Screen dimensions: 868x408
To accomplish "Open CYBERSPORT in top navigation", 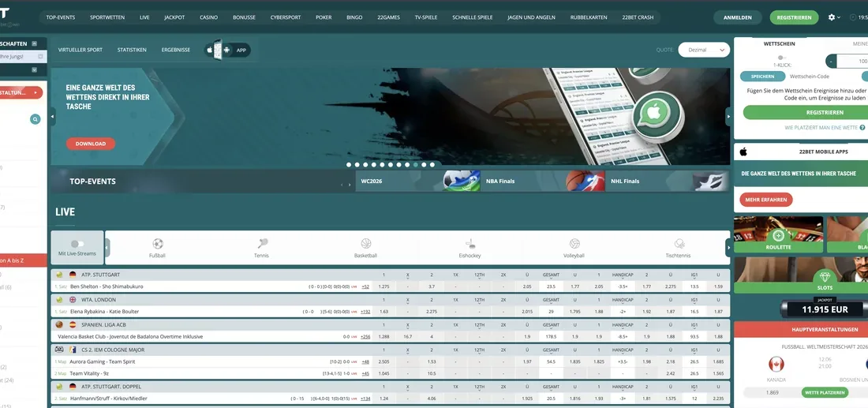I will (286, 17).
